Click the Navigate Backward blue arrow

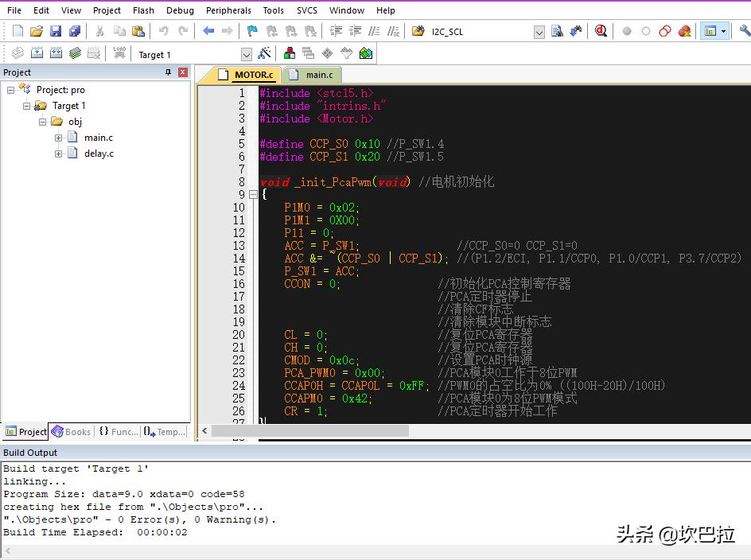click(208, 31)
